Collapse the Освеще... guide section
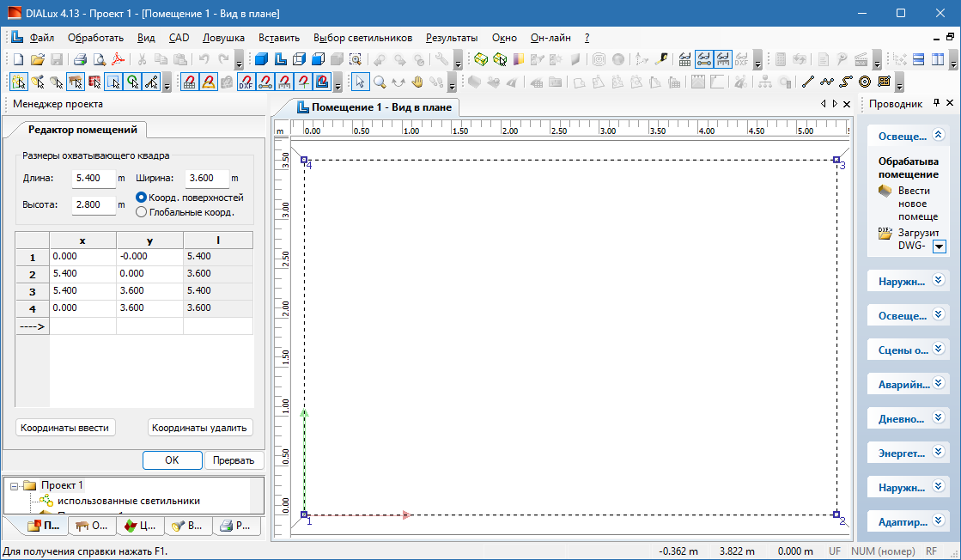This screenshot has width=961, height=560. click(x=939, y=135)
